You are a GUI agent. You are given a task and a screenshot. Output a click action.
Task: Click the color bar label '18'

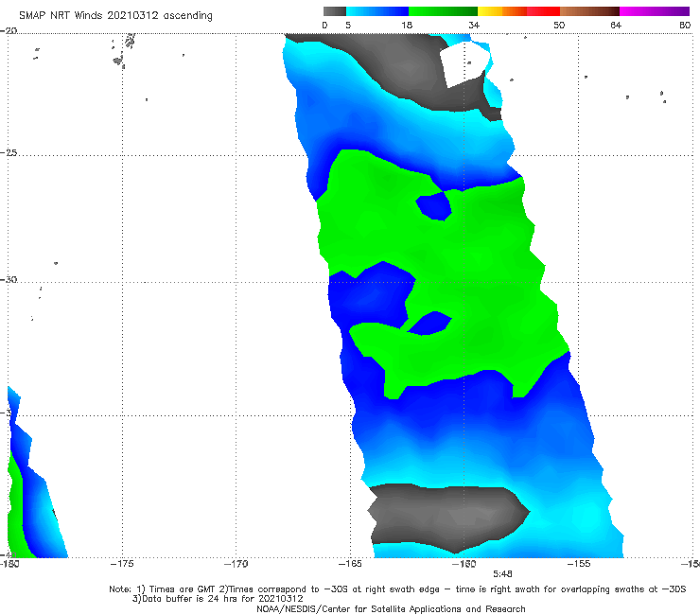coord(407,25)
